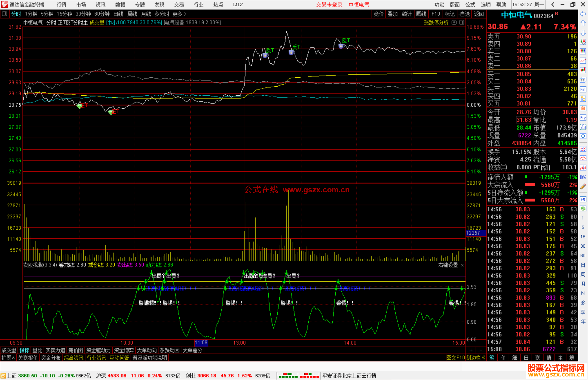
Task: Open the 帮助 menu
Action: tap(501, 4)
